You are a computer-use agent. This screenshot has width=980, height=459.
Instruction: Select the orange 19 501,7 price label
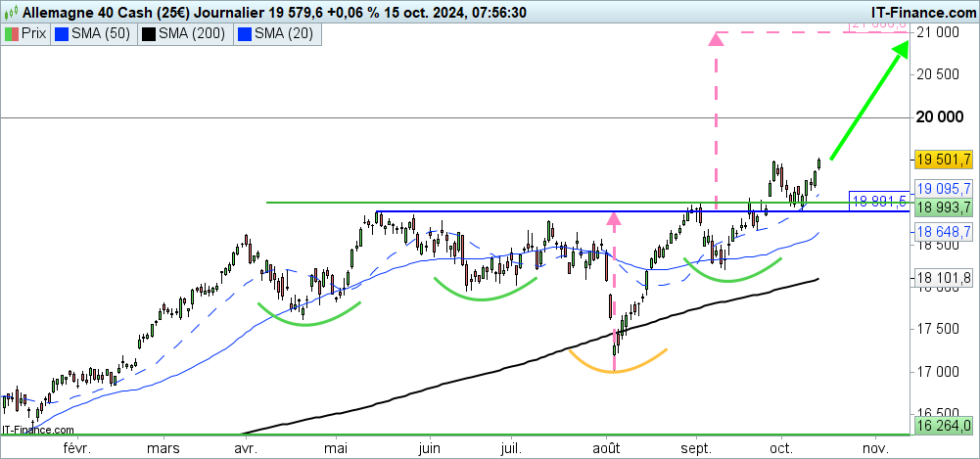pyautogui.click(x=942, y=159)
